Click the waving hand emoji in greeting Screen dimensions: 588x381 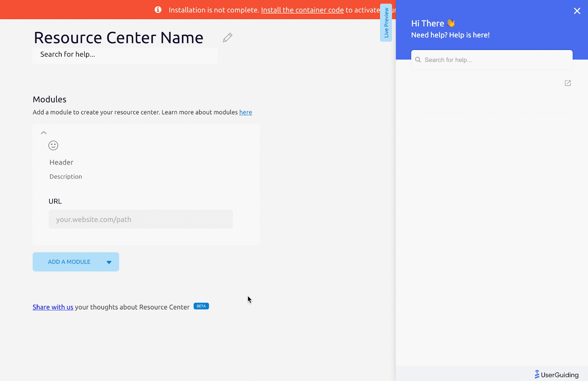(451, 23)
